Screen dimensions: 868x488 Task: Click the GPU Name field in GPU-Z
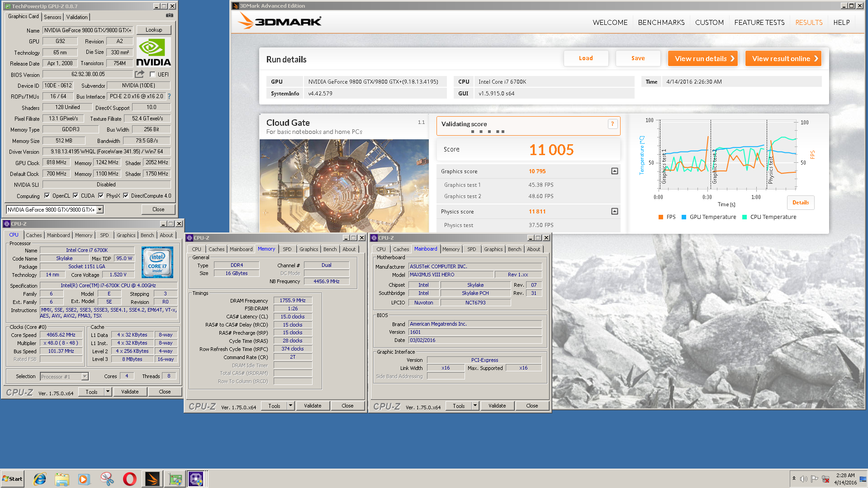click(x=88, y=30)
